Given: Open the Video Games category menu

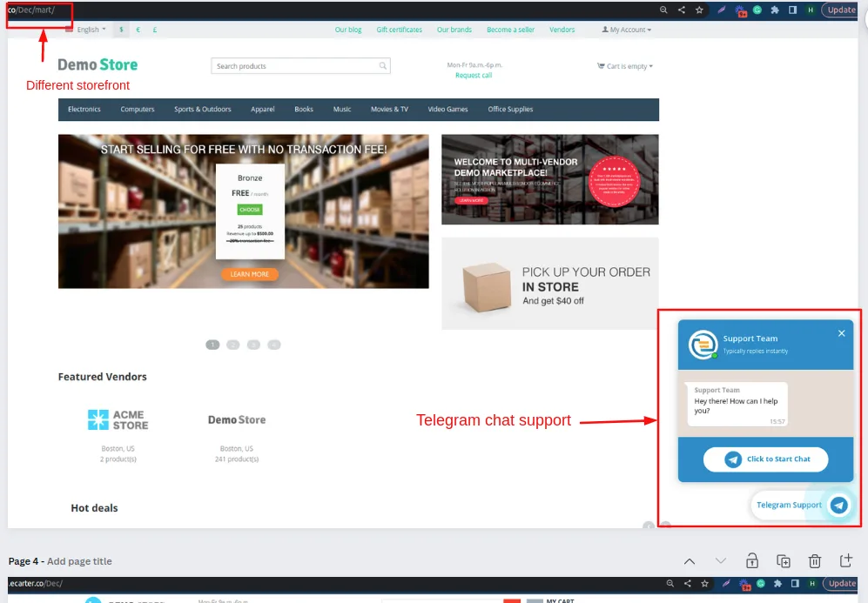Looking at the screenshot, I should (447, 109).
